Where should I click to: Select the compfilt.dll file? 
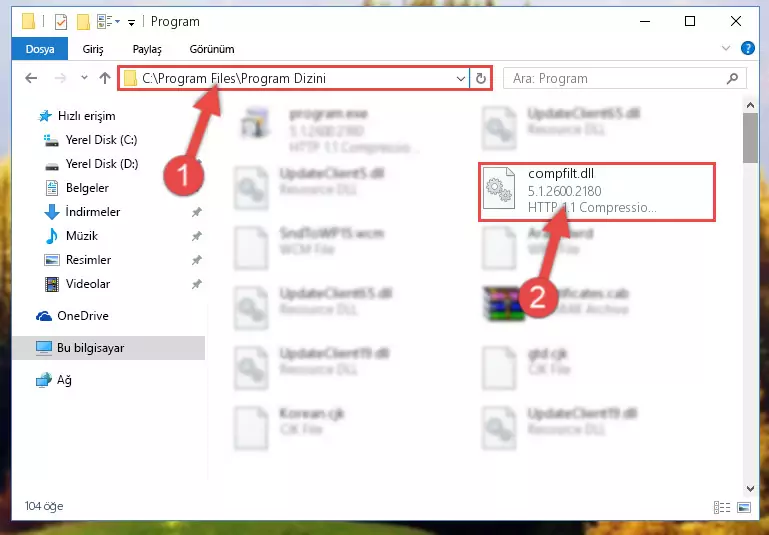click(x=597, y=191)
